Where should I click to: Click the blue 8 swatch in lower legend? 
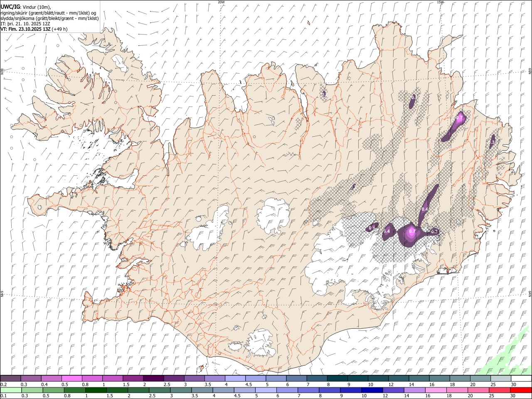329,390
